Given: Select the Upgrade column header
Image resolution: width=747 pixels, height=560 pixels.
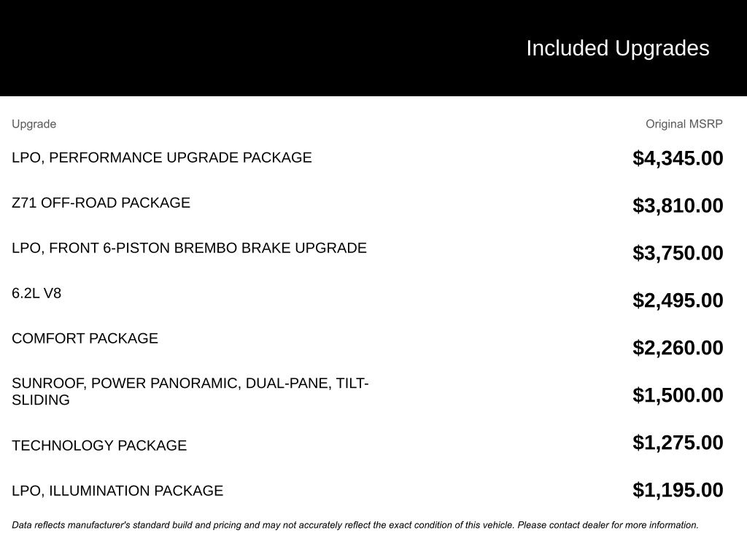Looking at the screenshot, I should coord(34,124).
